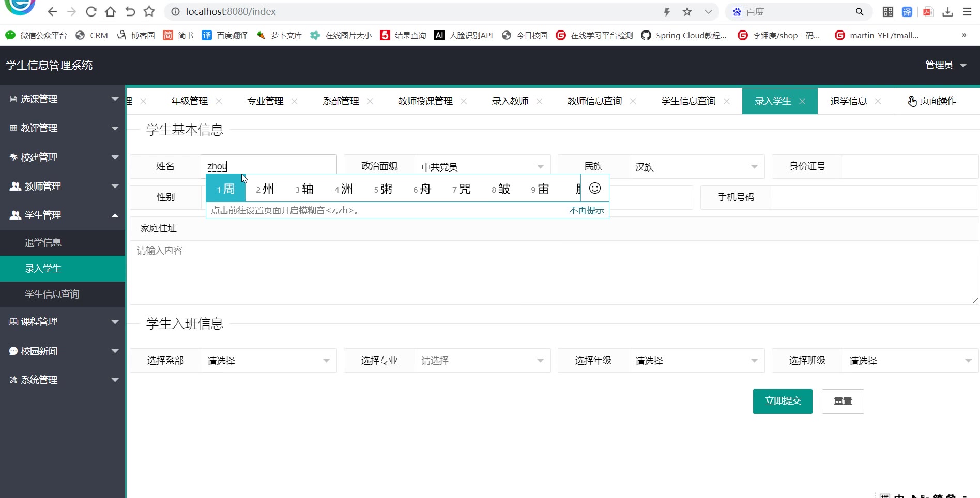The width and height of the screenshot is (980, 498).
Task: Switch to the 退学信息 tab
Action: click(849, 101)
